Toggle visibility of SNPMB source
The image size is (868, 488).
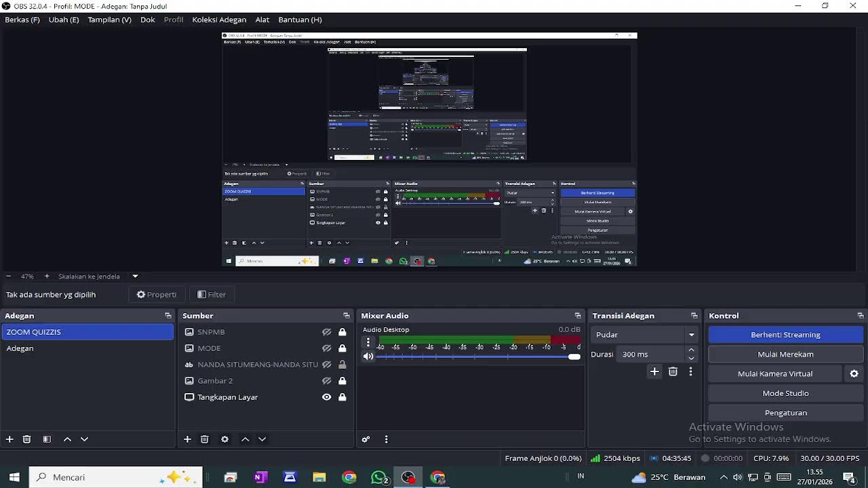326,332
